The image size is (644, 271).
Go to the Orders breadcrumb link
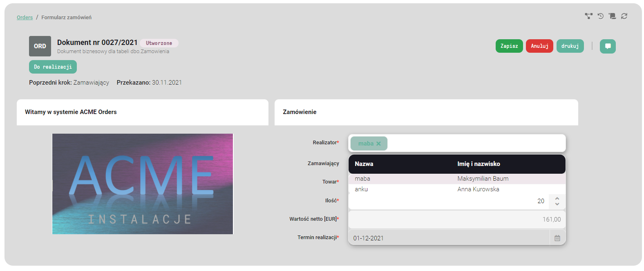pos(25,18)
